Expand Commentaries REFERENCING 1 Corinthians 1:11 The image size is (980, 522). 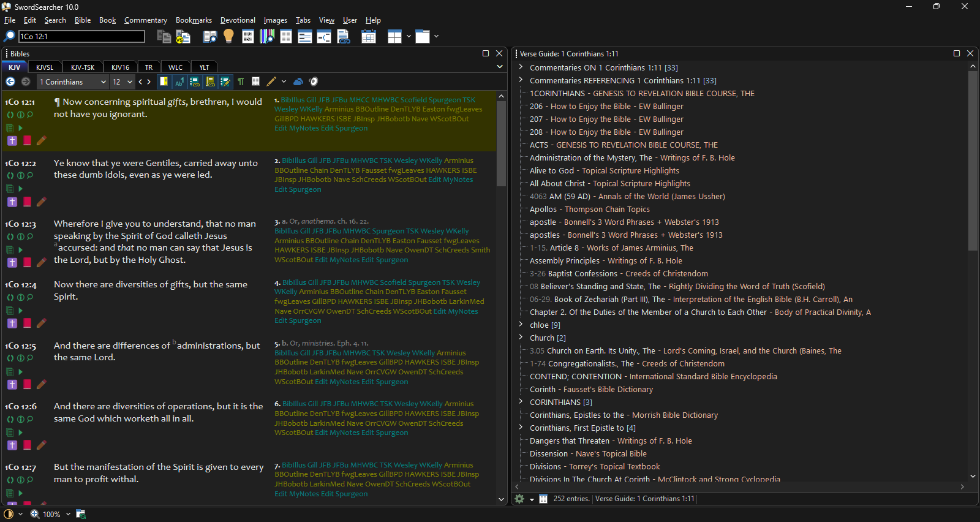click(521, 80)
